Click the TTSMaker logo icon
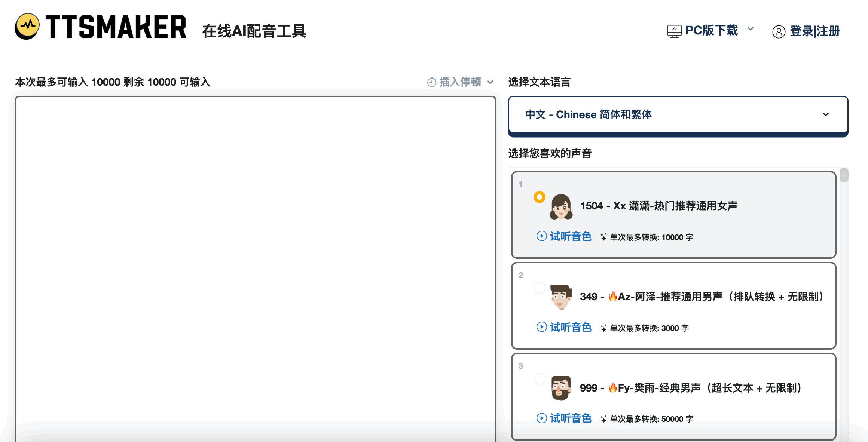 pos(28,26)
